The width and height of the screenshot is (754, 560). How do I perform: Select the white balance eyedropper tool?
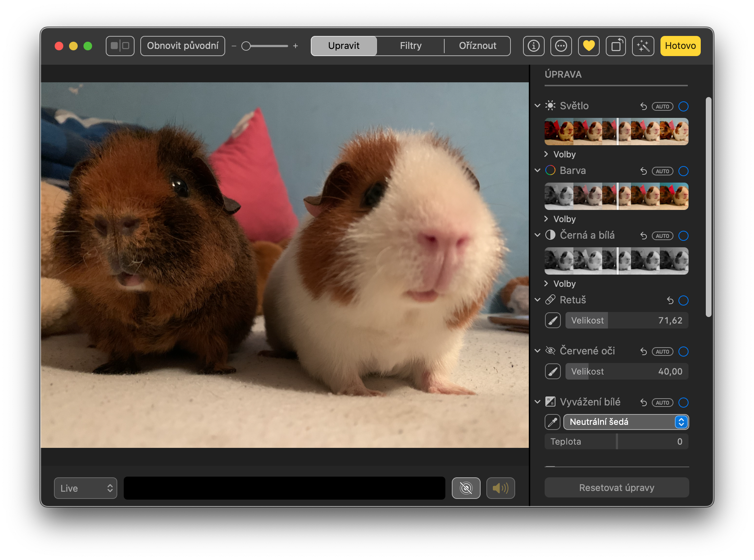553,422
